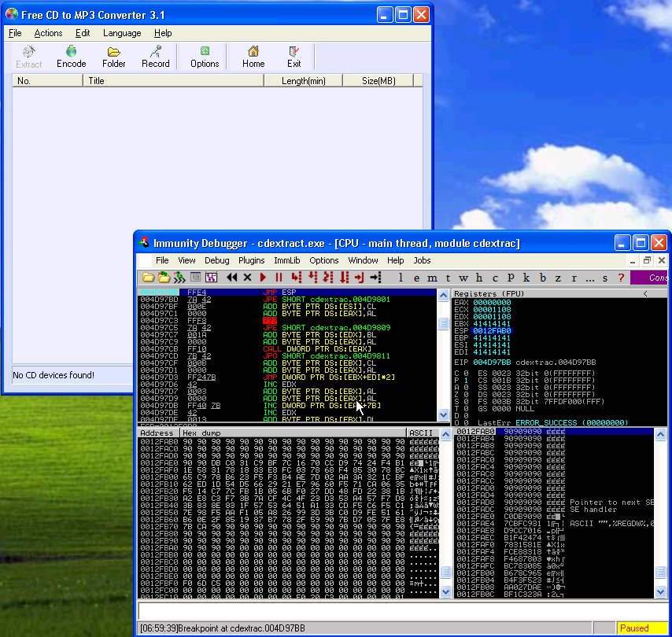The image size is (672, 637).
Task: Open ImmLib menu in Immunity Debugger
Action: (286, 260)
